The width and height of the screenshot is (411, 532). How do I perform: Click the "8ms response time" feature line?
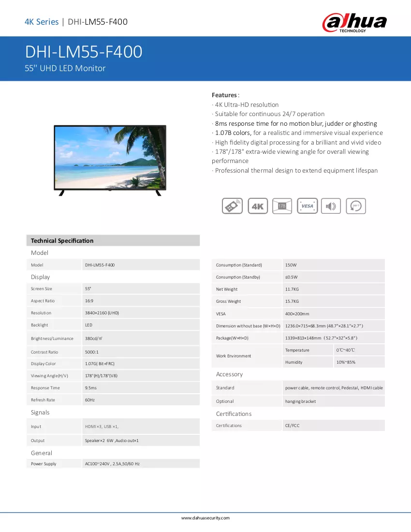pyautogui.click(x=296, y=123)
